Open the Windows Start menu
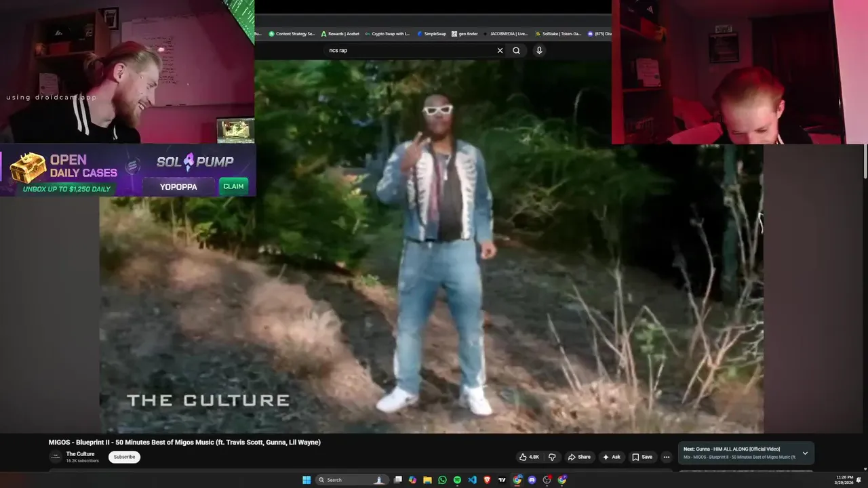Screen dimensions: 868x488 pyautogui.click(x=307, y=480)
